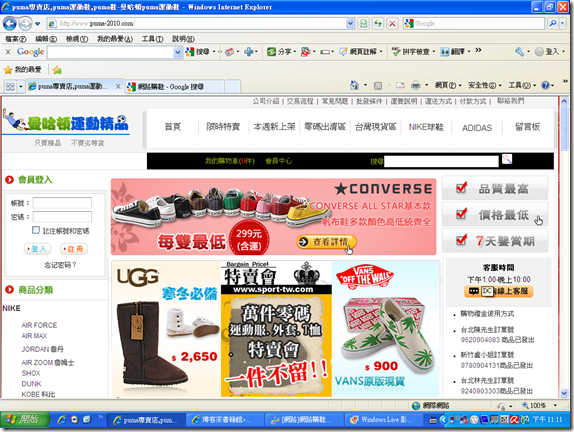574x432 pixels.
Task: Click the Print icon in command bar
Action: [x=416, y=85]
